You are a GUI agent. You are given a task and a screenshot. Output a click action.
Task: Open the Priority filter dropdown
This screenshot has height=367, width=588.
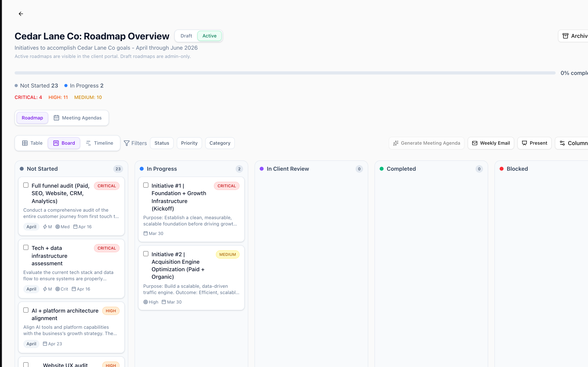[x=189, y=143]
